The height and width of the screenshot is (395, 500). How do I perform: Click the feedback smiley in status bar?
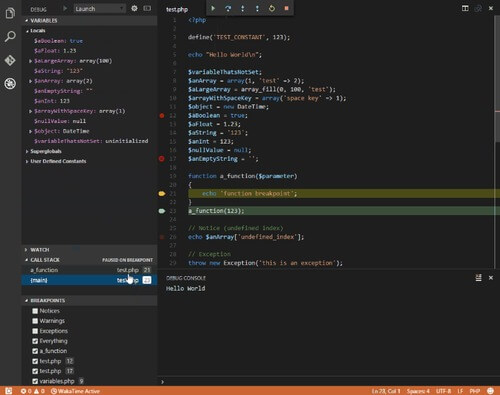pos(490,391)
